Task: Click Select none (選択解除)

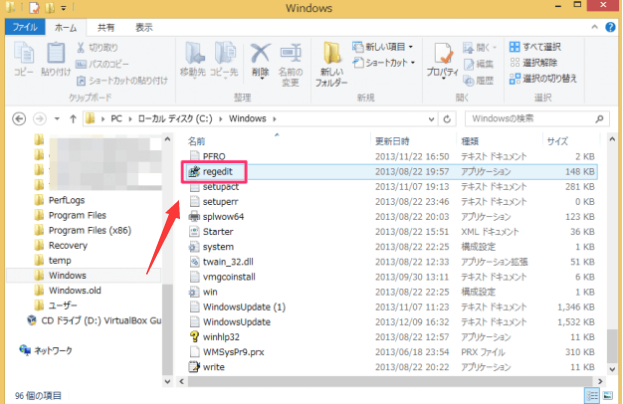Action: click(x=533, y=63)
